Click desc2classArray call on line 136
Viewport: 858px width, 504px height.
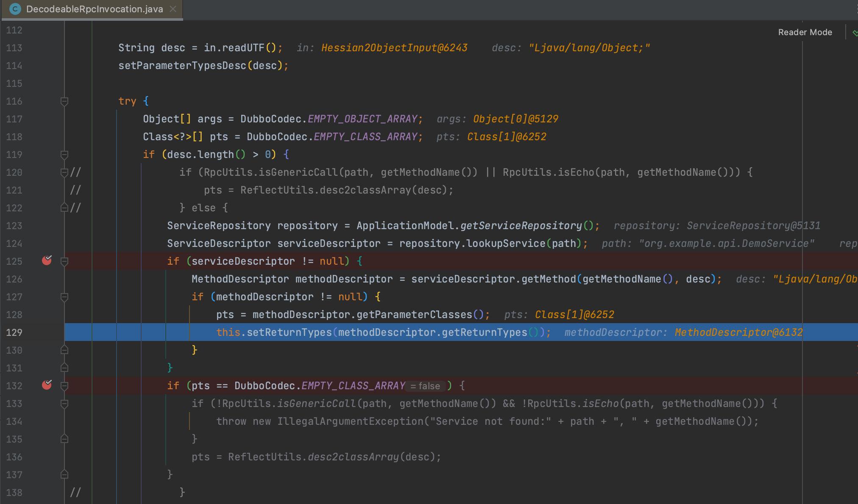(x=353, y=457)
